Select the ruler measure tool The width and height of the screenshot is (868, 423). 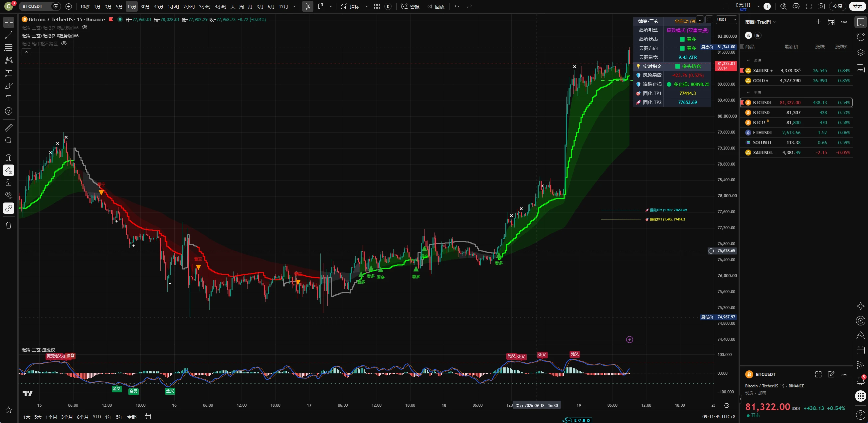point(9,128)
